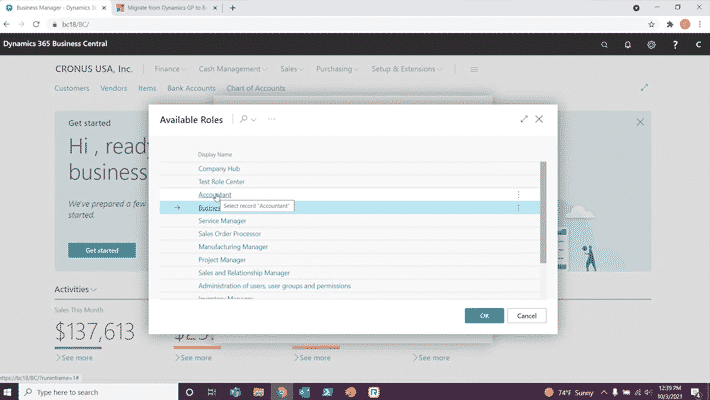Click the Display Name column header

coord(215,154)
